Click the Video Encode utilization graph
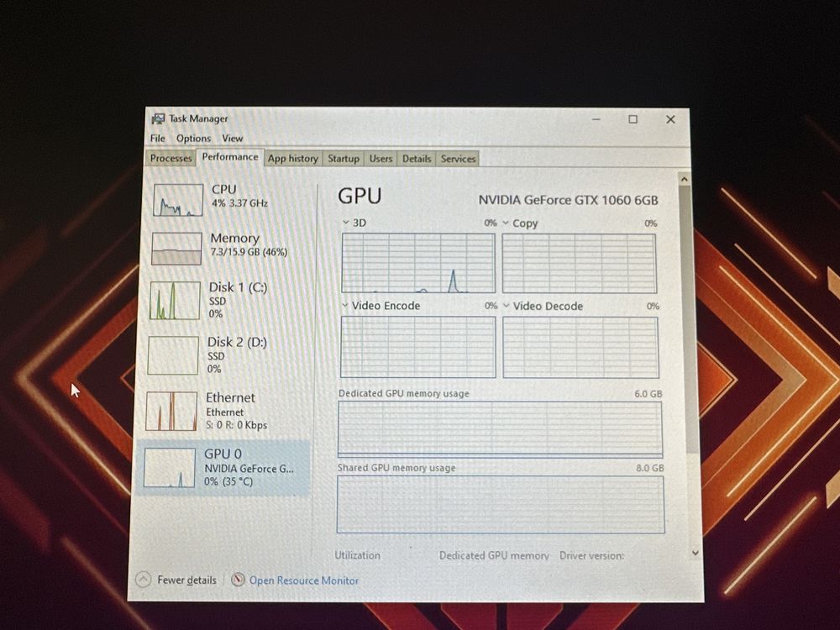This screenshot has width=840, height=630. 417,347
